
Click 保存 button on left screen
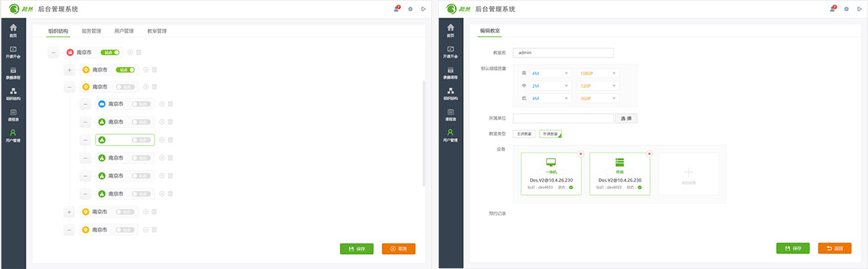tap(357, 249)
